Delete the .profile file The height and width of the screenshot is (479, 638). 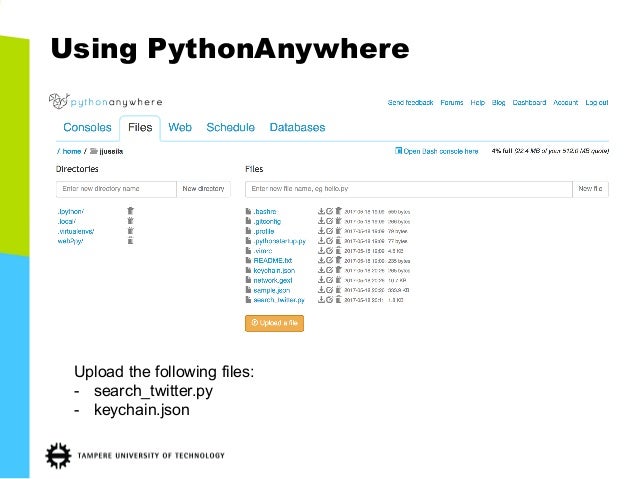click(338, 231)
